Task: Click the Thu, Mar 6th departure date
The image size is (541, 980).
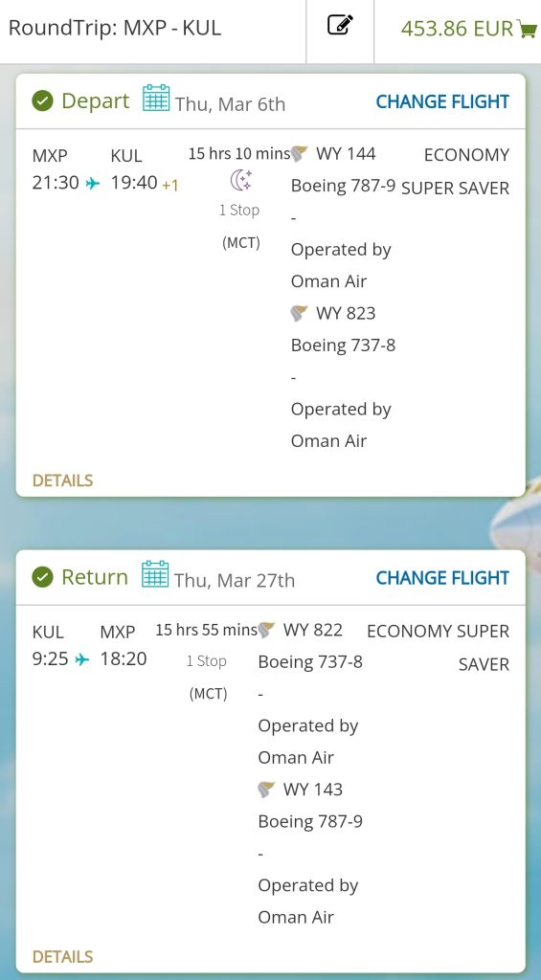Action: 230,103
